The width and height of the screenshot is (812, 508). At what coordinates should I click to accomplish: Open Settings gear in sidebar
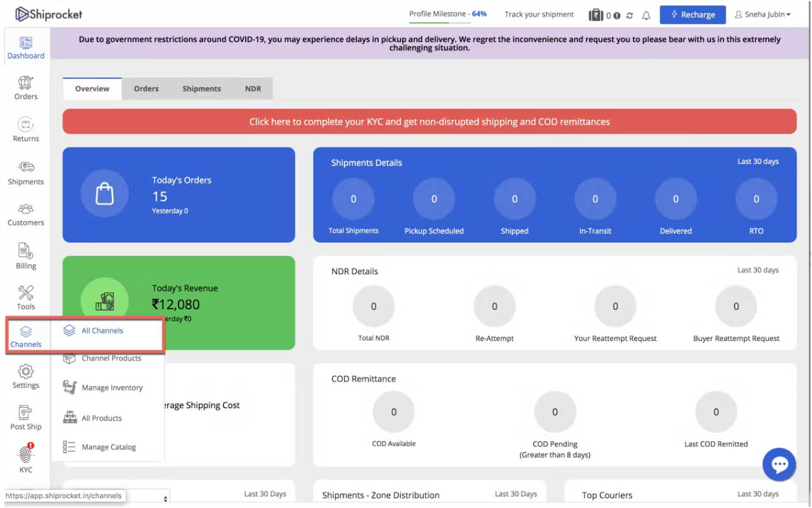click(26, 371)
